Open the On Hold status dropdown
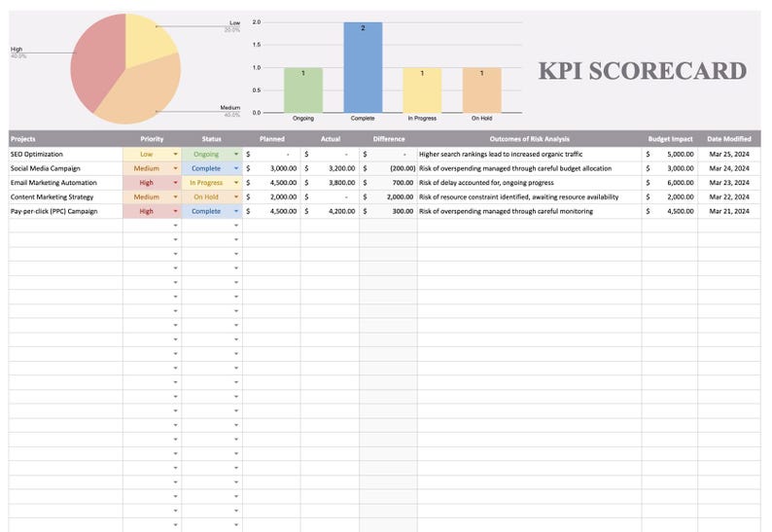The image size is (772, 532). pyautogui.click(x=236, y=197)
